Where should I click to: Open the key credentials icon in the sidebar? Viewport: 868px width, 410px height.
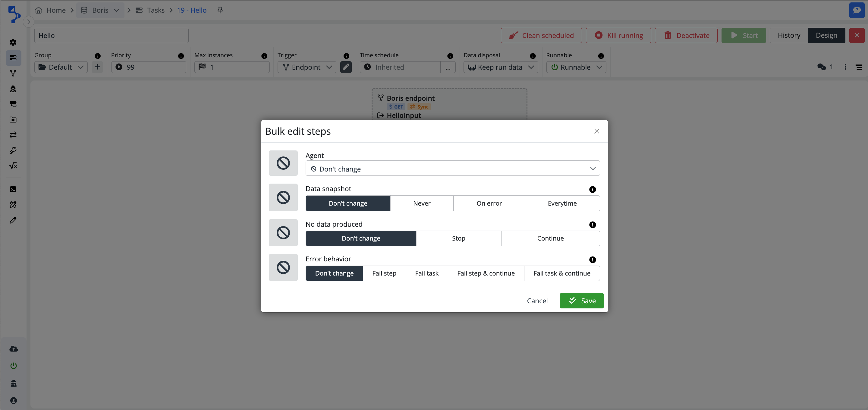tap(13, 150)
